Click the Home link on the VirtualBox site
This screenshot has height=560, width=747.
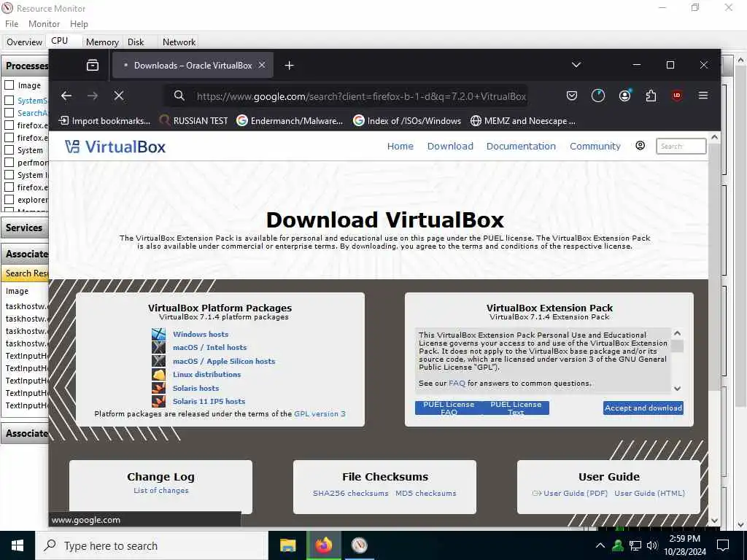pyautogui.click(x=400, y=146)
